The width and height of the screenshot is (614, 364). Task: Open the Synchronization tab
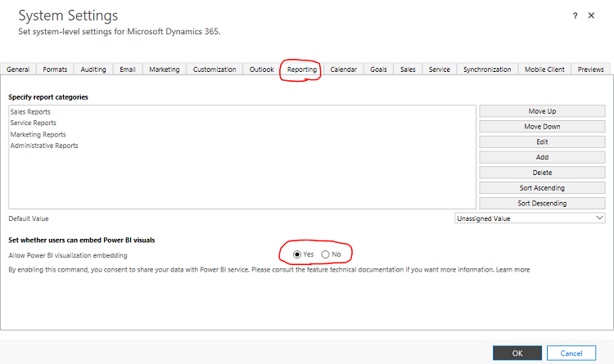coord(487,70)
